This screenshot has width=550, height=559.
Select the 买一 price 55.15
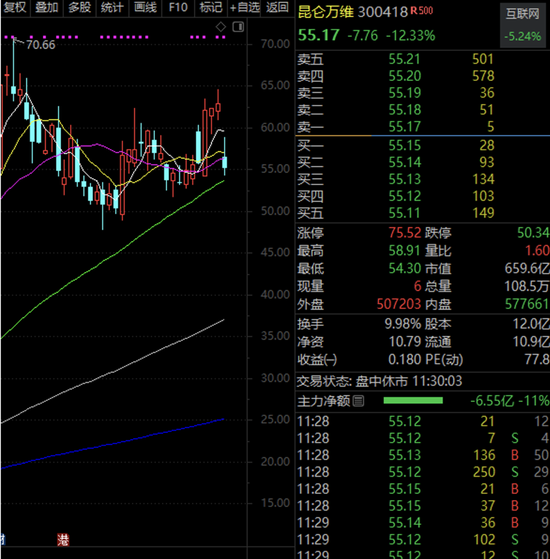point(405,145)
